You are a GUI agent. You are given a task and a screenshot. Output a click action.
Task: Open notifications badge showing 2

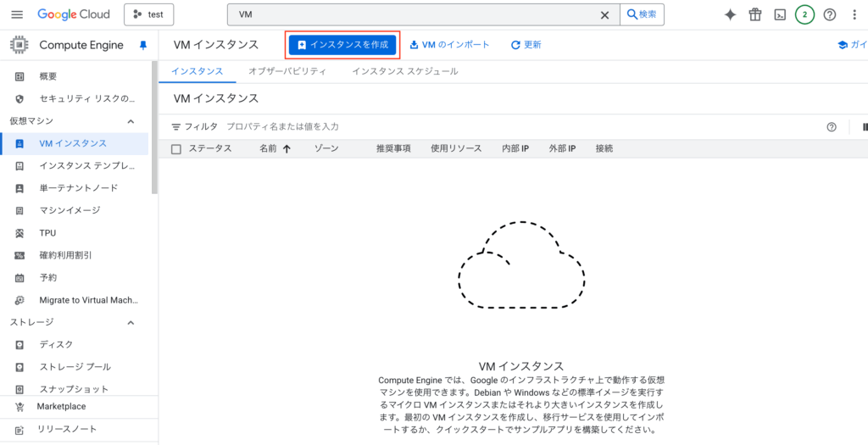pos(804,15)
